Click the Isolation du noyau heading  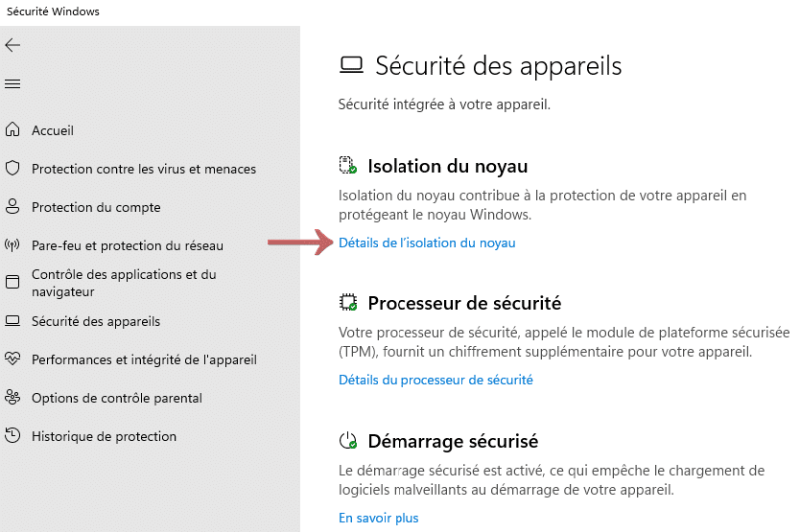click(448, 166)
